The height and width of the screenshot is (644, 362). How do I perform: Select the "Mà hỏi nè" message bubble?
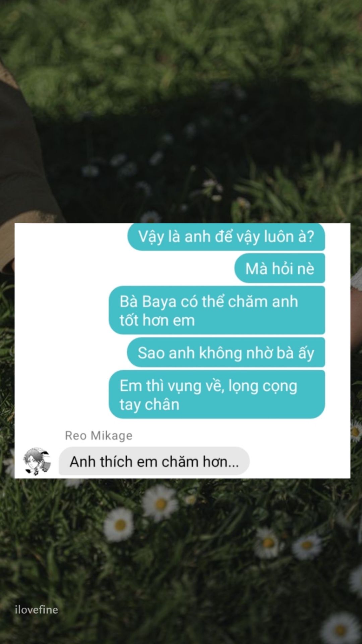[x=280, y=268]
